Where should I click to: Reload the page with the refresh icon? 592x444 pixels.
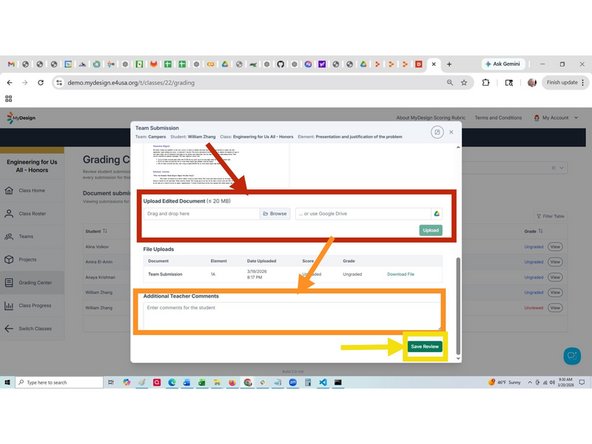coord(40,83)
